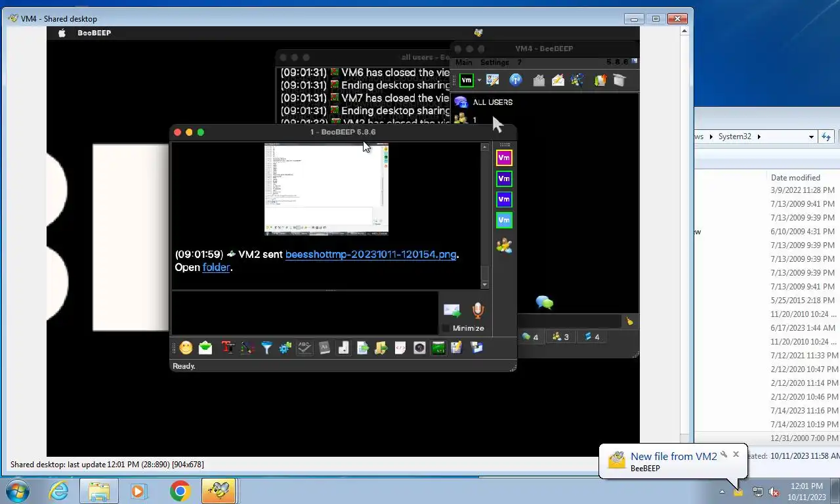Send message with envelope arrow icon
The image size is (840, 504).
(452, 310)
